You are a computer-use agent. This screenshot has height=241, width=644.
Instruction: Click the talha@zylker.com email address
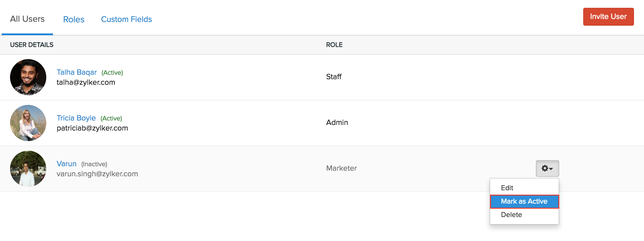coord(86,82)
